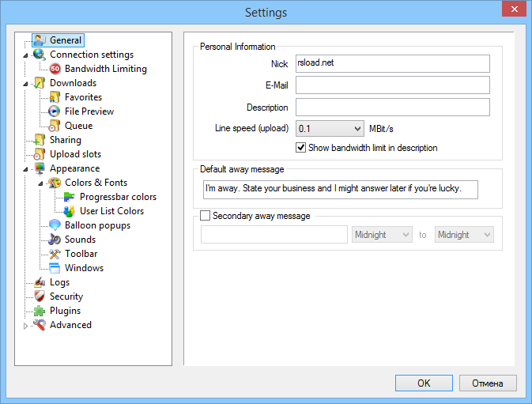The image size is (532, 404).
Task: Click the Favorites star folder icon
Action: coord(55,97)
